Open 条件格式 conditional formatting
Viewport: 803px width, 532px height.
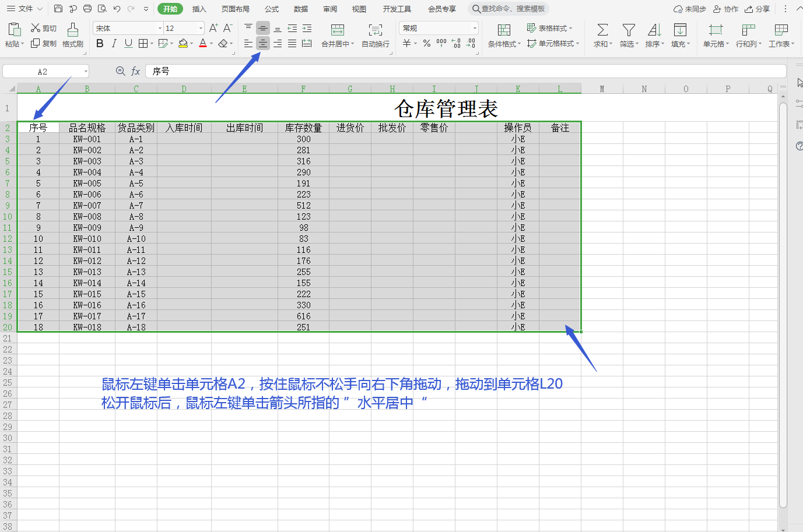pyautogui.click(x=504, y=36)
